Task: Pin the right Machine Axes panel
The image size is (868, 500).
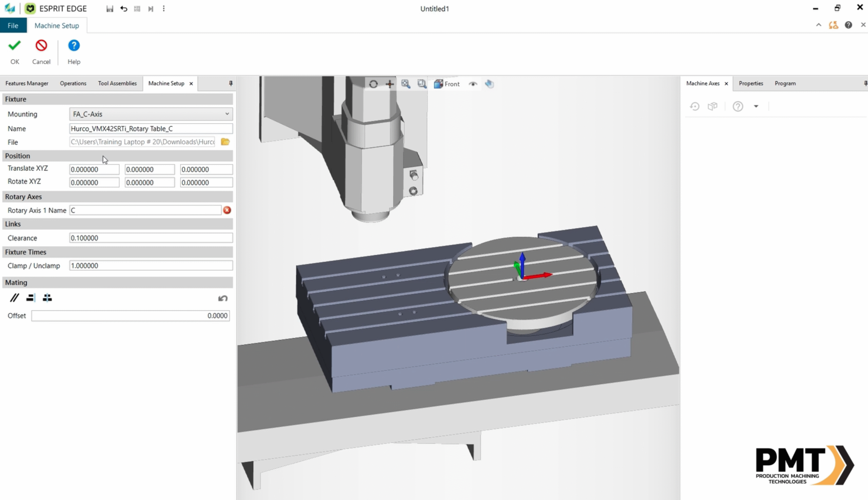Action: 865,83
